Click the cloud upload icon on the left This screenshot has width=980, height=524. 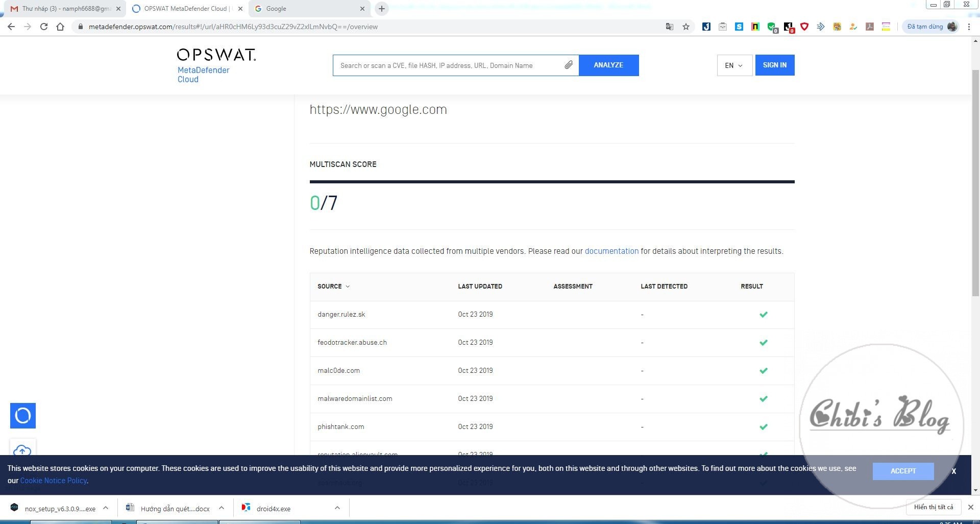pos(22,450)
